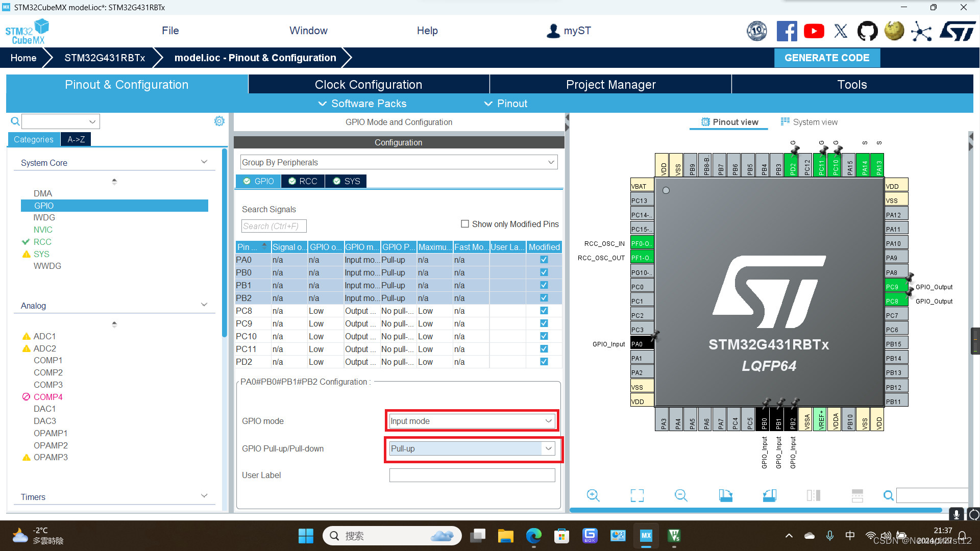The height and width of the screenshot is (551, 980).
Task: Click the GENERATE CODE button
Action: (827, 58)
